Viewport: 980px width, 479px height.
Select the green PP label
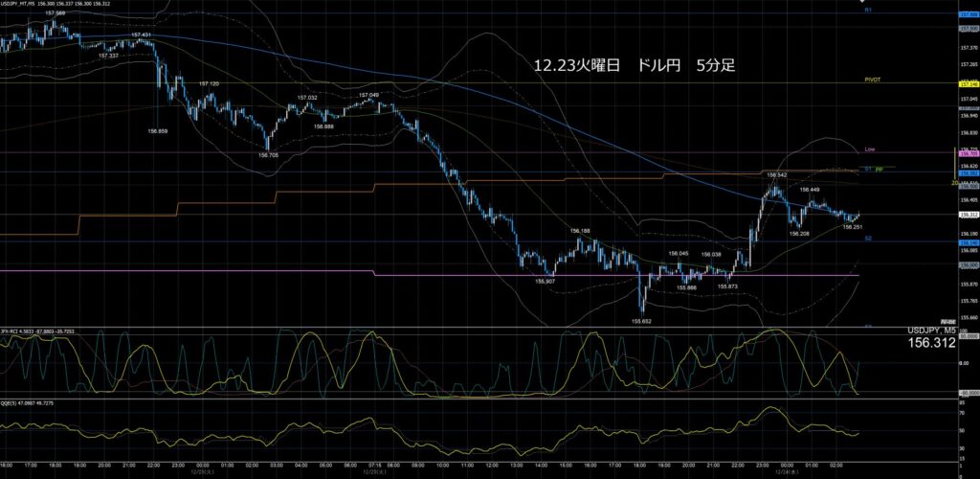tap(879, 169)
